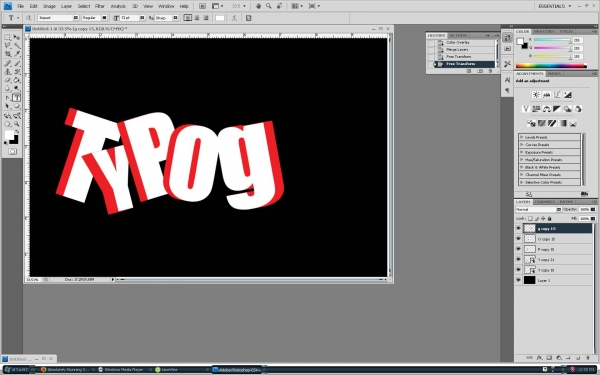
Task: Hide the 'O copy 15' layer
Action: pos(518,239)
